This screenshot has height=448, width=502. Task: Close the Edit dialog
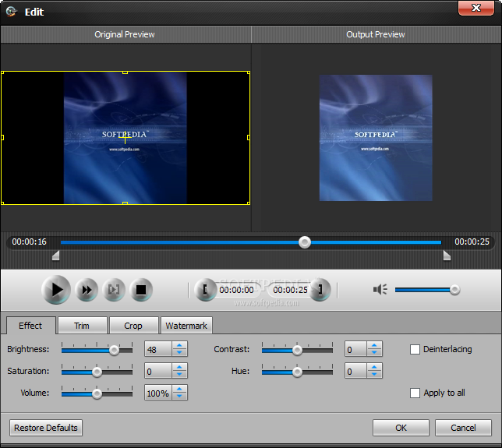(x=476, y=8)
